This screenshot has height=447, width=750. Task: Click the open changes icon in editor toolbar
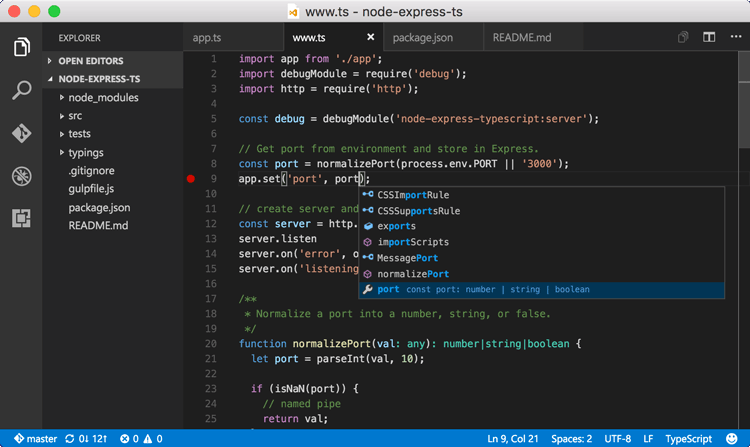point(683,37)
